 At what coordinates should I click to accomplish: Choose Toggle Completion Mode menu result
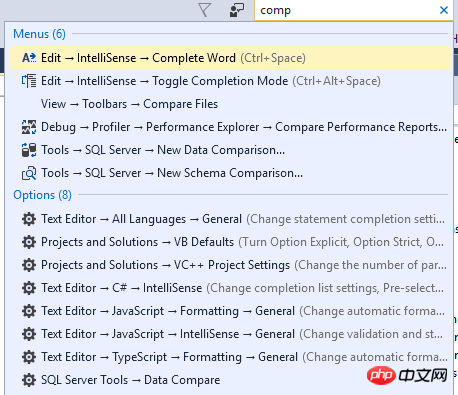pyautogui.click(x=230, y=81)
